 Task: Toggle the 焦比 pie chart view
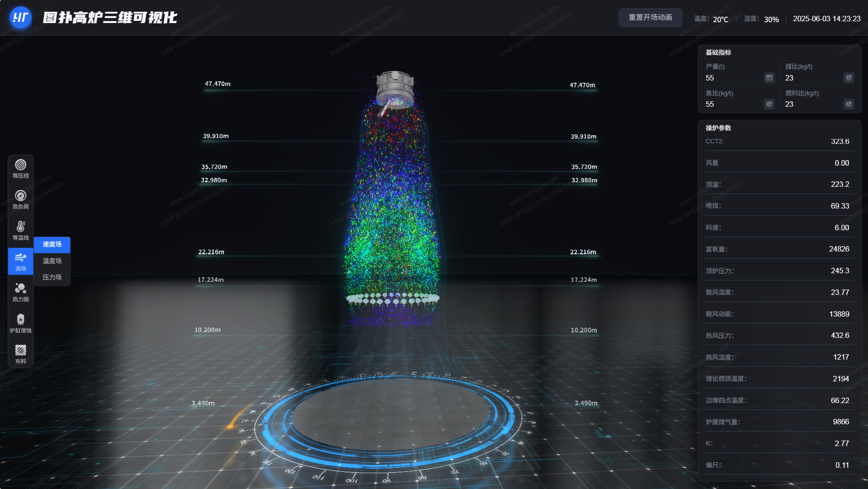(x=769, y=104)
